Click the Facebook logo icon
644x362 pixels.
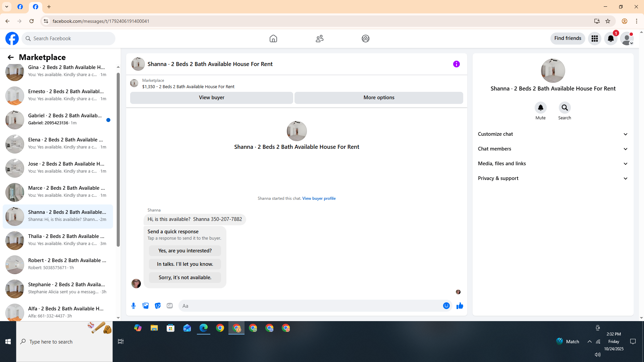[x=12, y=39]
